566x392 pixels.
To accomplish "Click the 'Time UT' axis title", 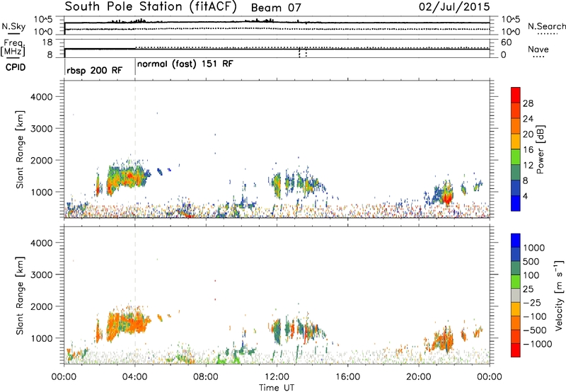I will pos(277,387).
